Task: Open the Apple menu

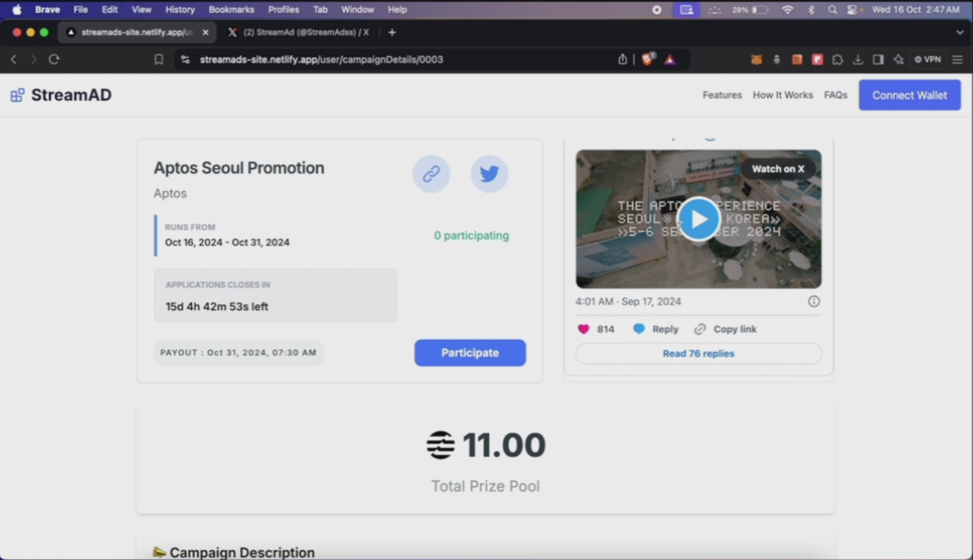Action: [x=17, y=10]
